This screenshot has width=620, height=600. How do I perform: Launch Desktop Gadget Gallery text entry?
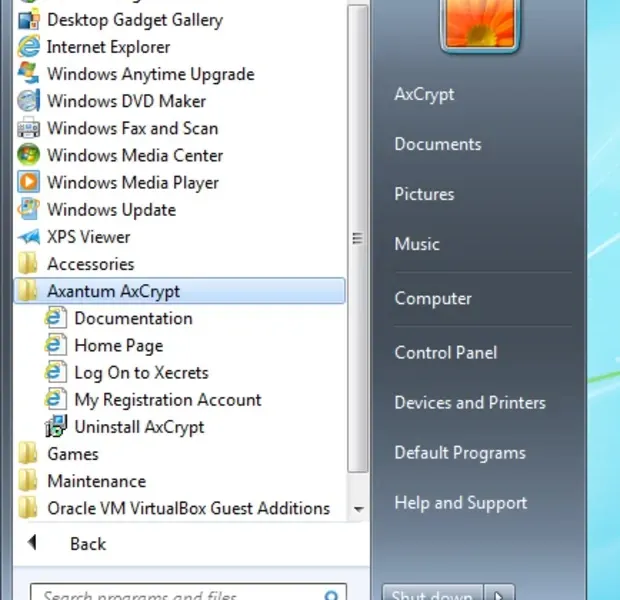[135, 20]
